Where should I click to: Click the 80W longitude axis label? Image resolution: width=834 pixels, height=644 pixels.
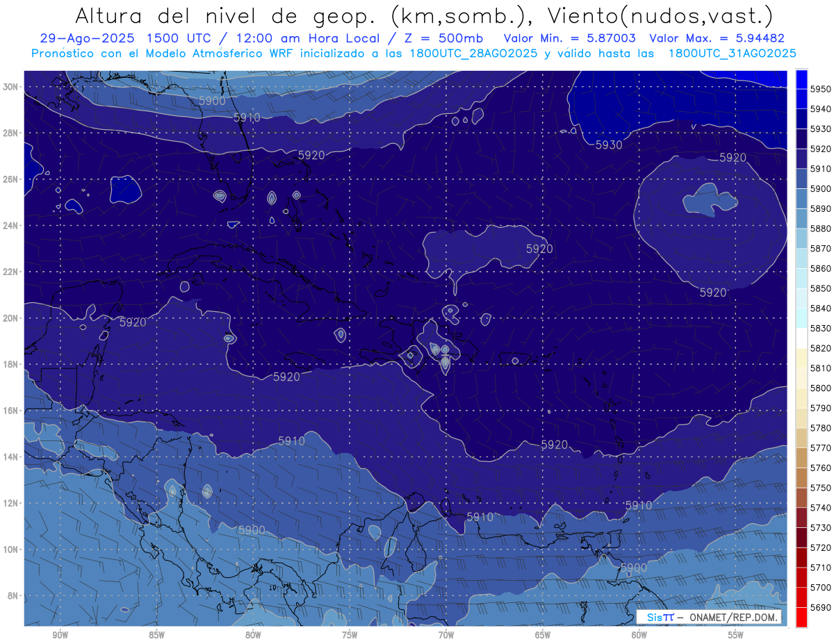coord(253,635)
